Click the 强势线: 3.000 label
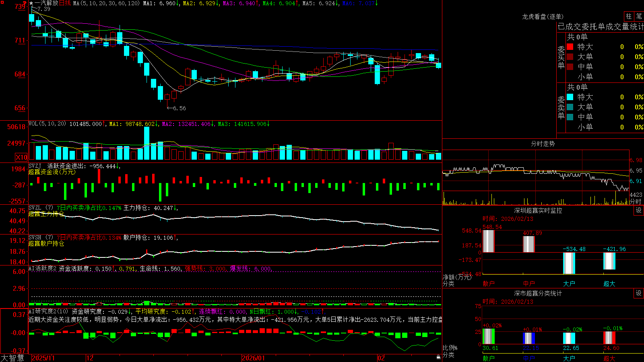Viewport: 644px width, 362px height. [x=205, y=268]
